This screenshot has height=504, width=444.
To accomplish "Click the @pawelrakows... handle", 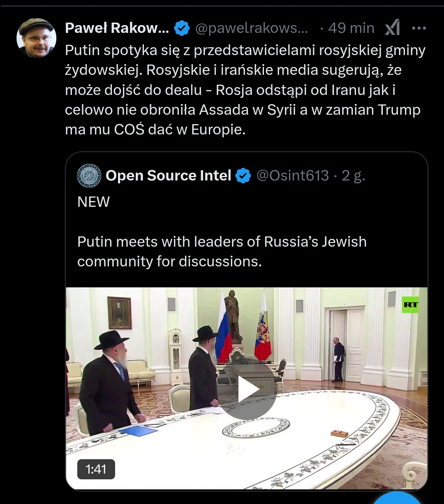I will (251, 28).
